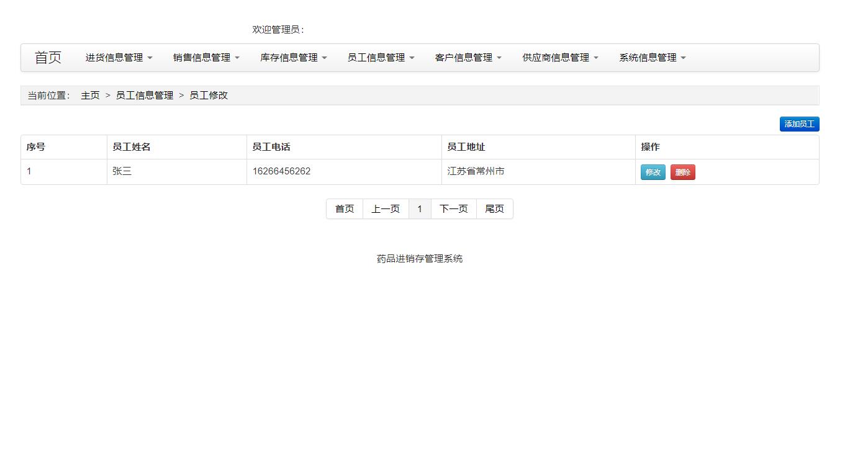
Task: Expand the 销售信息管理 menu
Action: [206, 57]
